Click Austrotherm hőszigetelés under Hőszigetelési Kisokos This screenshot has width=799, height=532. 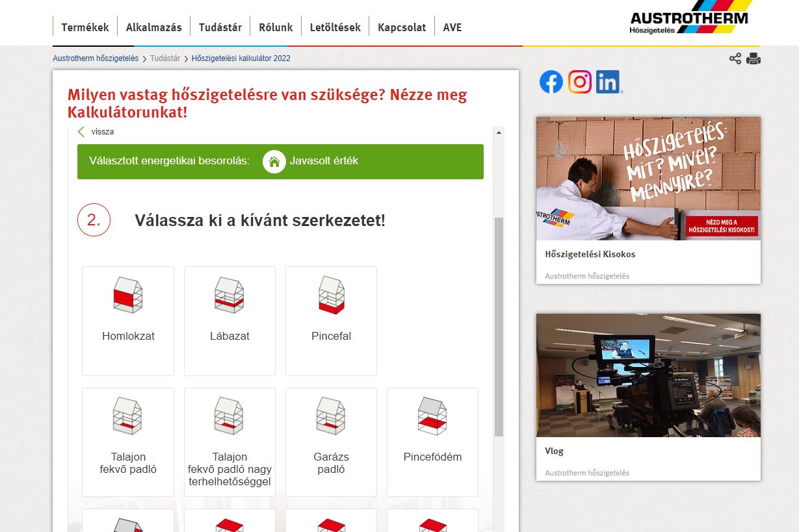(x=587, y=276)
